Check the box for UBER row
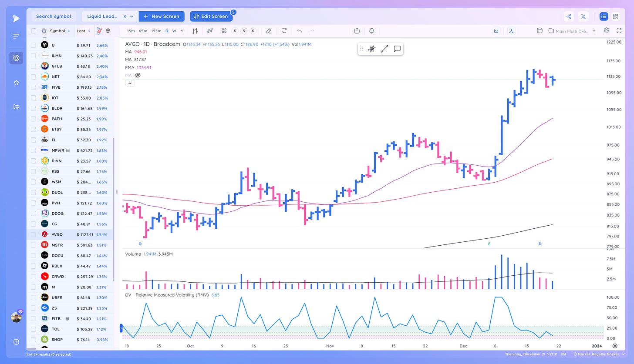The height and width of the screenshot is (364, 634). coord(34,297)
